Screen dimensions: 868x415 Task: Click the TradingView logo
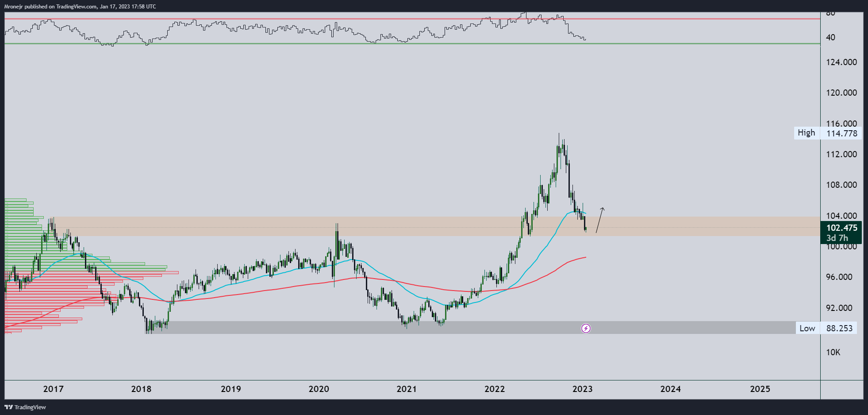[25, 407]
